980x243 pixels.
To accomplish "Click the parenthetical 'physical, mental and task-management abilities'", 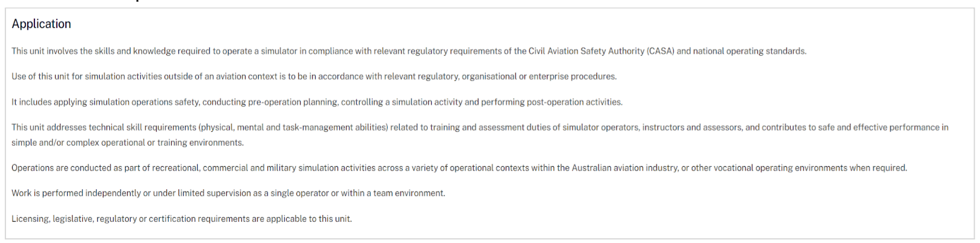I will click(293, 128).
